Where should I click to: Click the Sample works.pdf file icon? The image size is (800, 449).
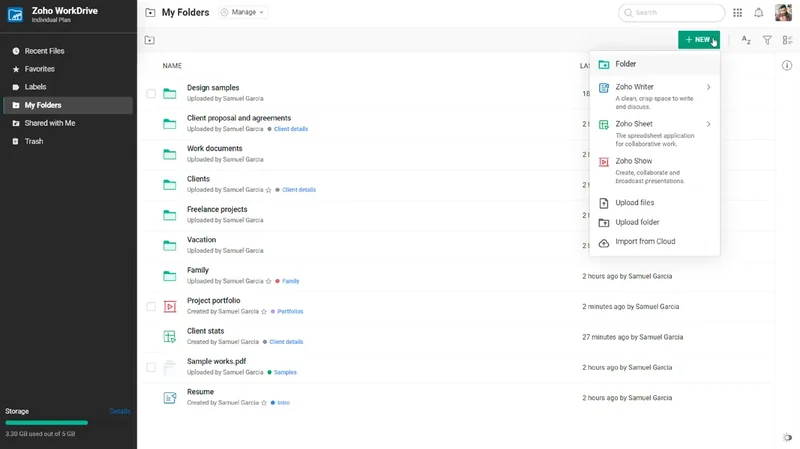point(169,367)
